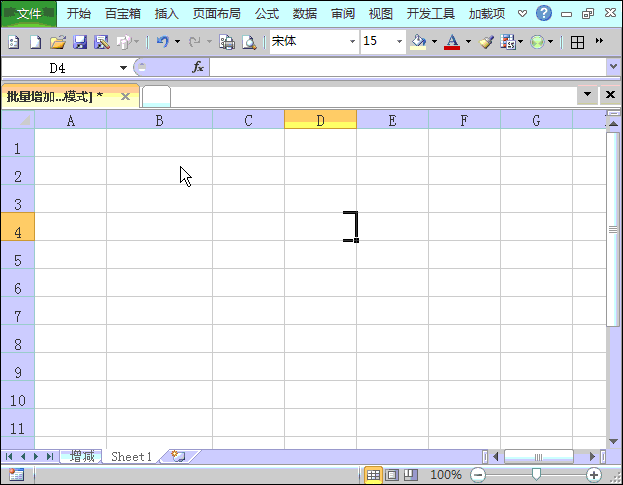This screenshot has height=485, width=623.
Task: Go to first sheet navigation arrow
Action: click(x=9, y=457)
